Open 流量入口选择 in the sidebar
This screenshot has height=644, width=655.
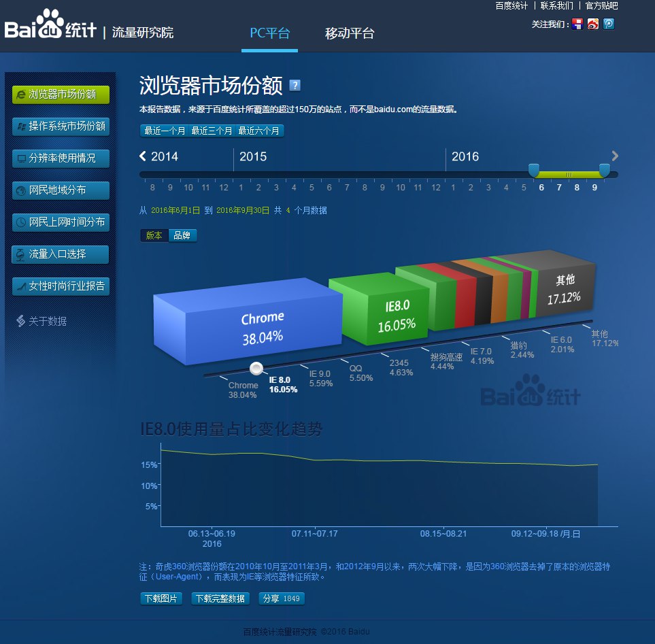coord(61,254)
